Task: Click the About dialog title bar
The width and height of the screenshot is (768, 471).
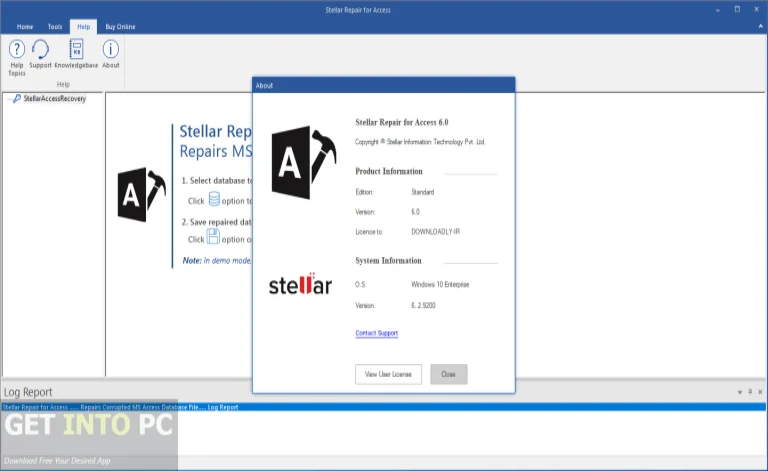Action: point(384,85)
